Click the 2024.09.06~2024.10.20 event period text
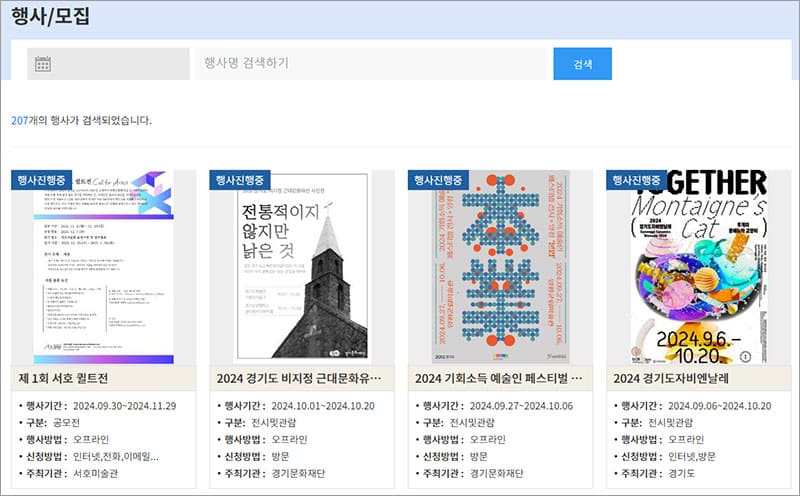Screen dimensions: 800x496 click(x=718, y=405)
